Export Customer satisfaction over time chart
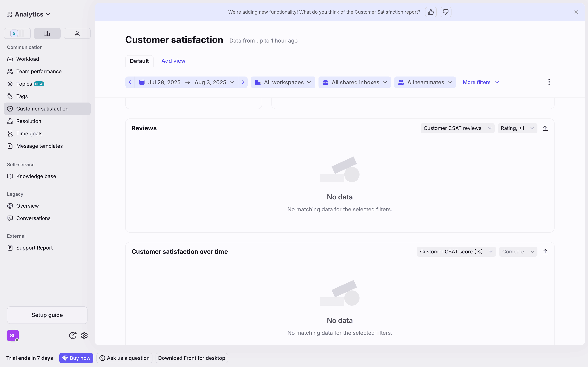 pyautogui.click(x=545, y=252)
